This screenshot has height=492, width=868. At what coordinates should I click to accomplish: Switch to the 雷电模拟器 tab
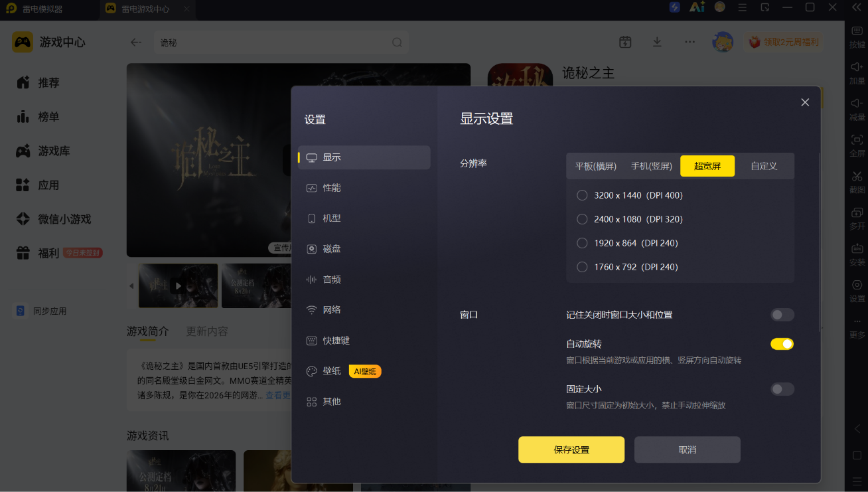pos(42,9)
